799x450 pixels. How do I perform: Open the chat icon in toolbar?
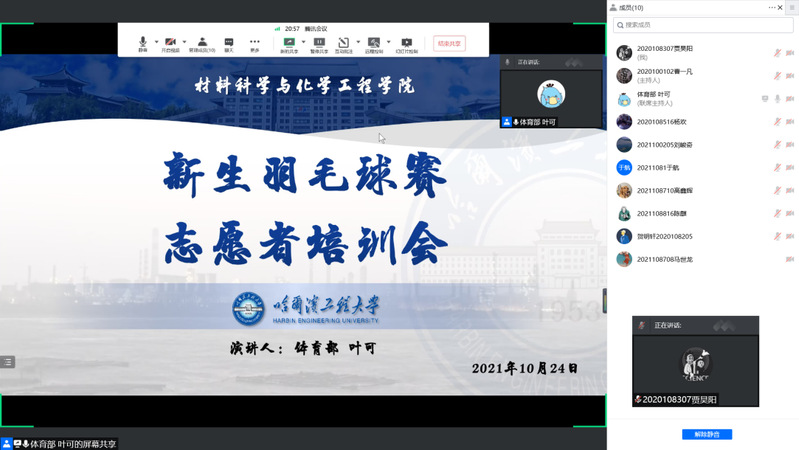229,43
